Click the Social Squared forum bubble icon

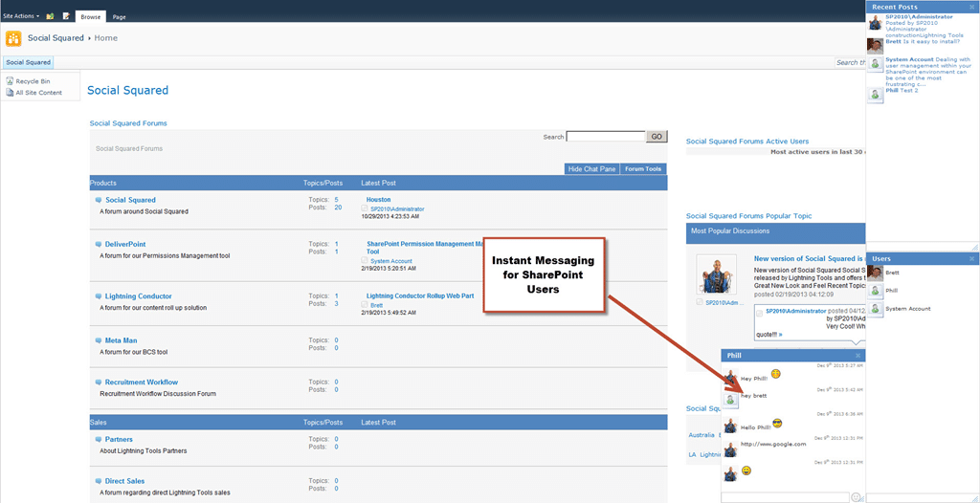click(x=99, y=200)
